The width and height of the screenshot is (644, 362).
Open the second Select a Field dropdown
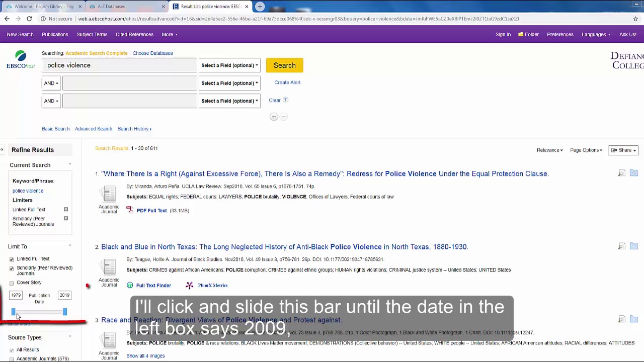pos(229,83)
